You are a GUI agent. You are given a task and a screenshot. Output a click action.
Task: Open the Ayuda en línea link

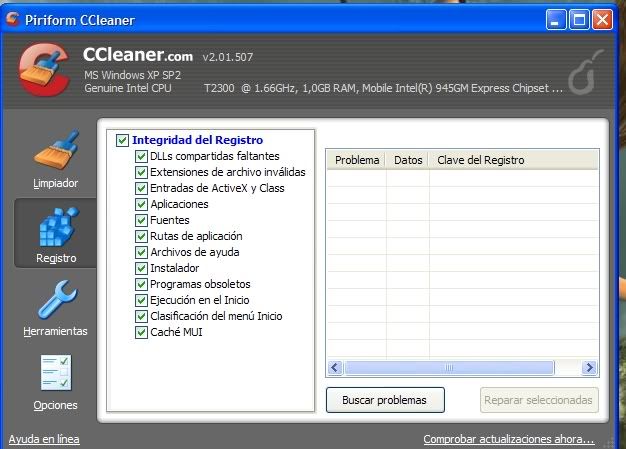click(x=44, y=439)
